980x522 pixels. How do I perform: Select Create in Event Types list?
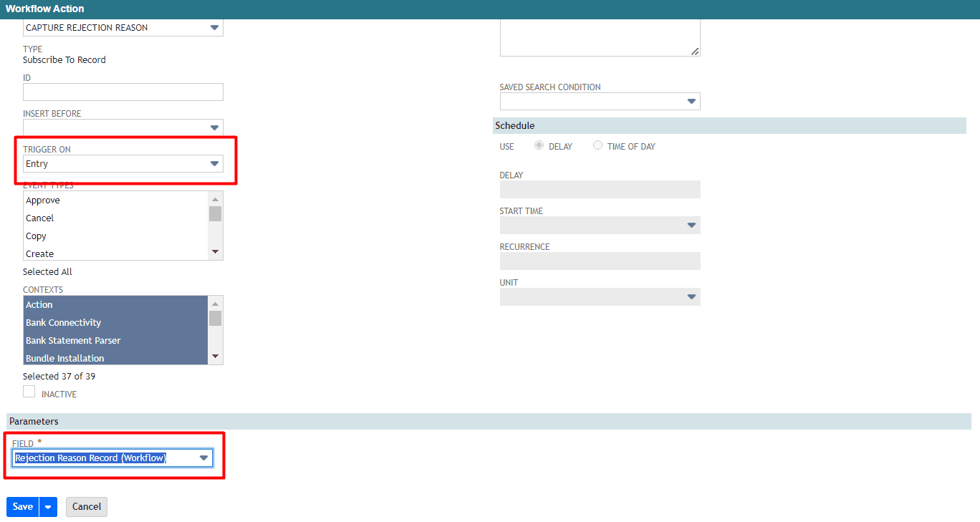pyautogui.click(x=115, y=253)
